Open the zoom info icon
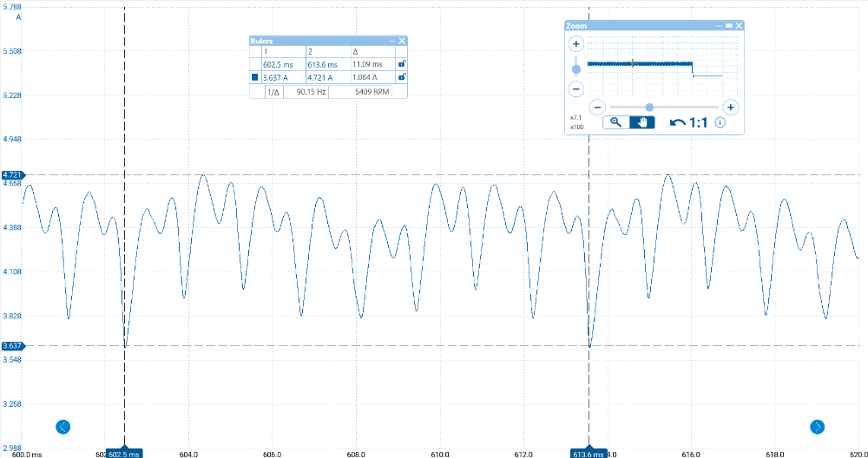The image size is (868, 458). (x=720, y=122)
